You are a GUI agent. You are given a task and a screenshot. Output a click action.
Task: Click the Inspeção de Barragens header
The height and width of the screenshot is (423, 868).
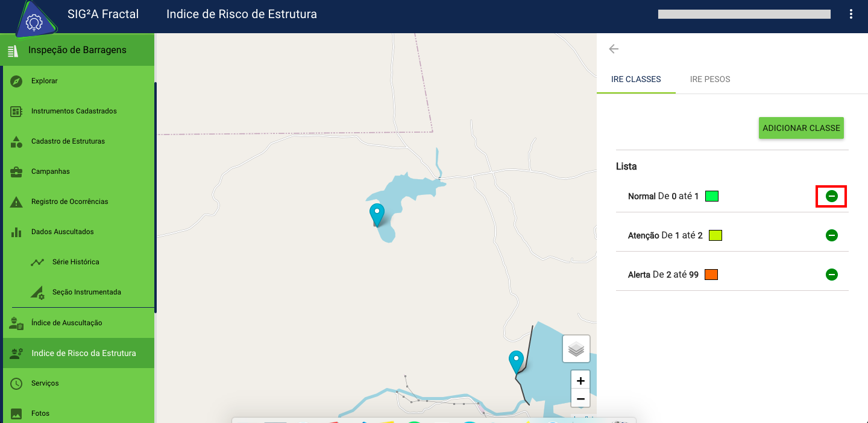click(77, 50)
